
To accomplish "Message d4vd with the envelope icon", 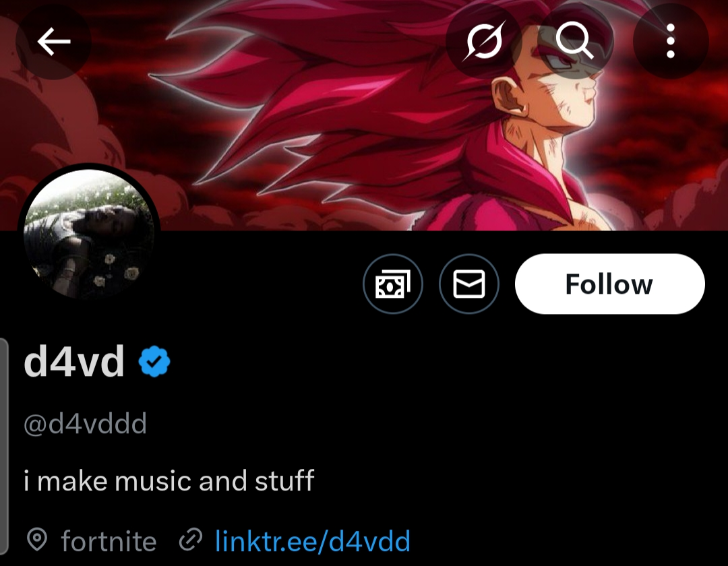I will click(469, 284).
